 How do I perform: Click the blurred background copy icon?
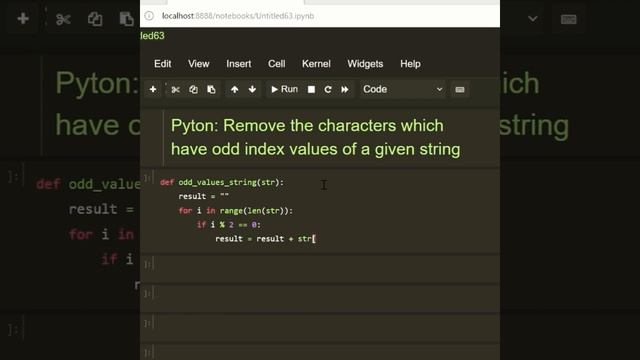(95, 19)
